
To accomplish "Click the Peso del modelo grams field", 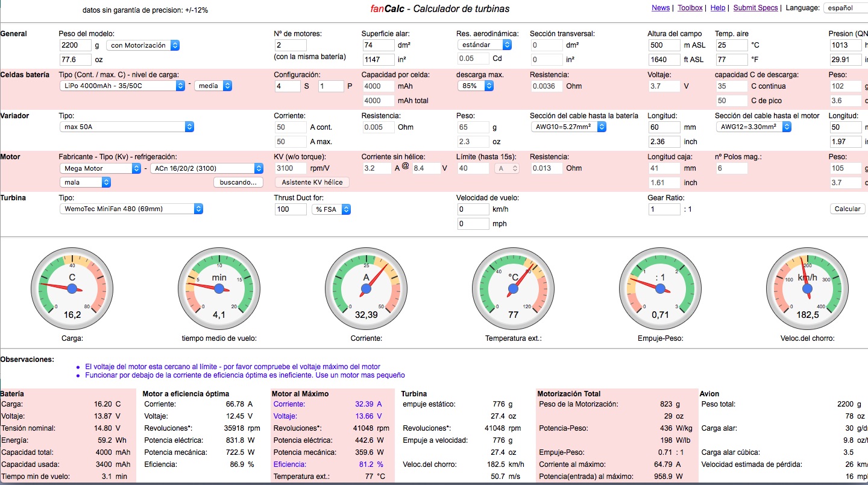I will 75,45.
